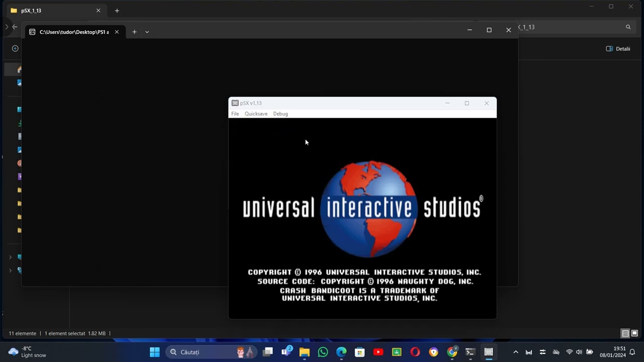Screen dimensions: 644x362
Task: Click the battery status tray icon
Action: 589,352
